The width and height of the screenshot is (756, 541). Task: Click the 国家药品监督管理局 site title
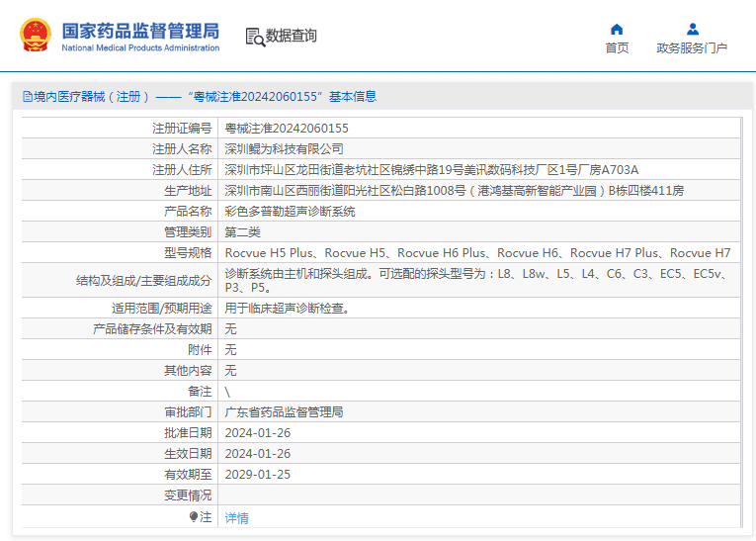pyautogui.click(x=140, y=30)
